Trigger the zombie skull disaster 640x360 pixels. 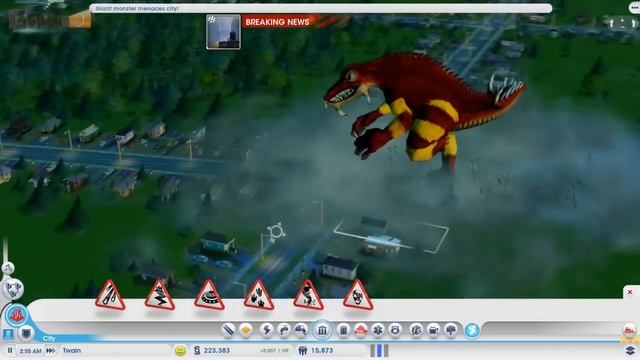(358, 295)
